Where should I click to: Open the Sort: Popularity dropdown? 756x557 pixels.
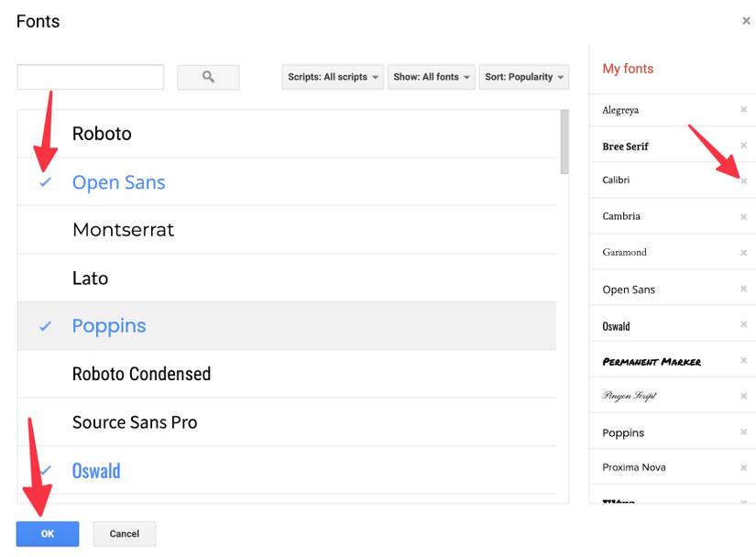pos(524,78)
